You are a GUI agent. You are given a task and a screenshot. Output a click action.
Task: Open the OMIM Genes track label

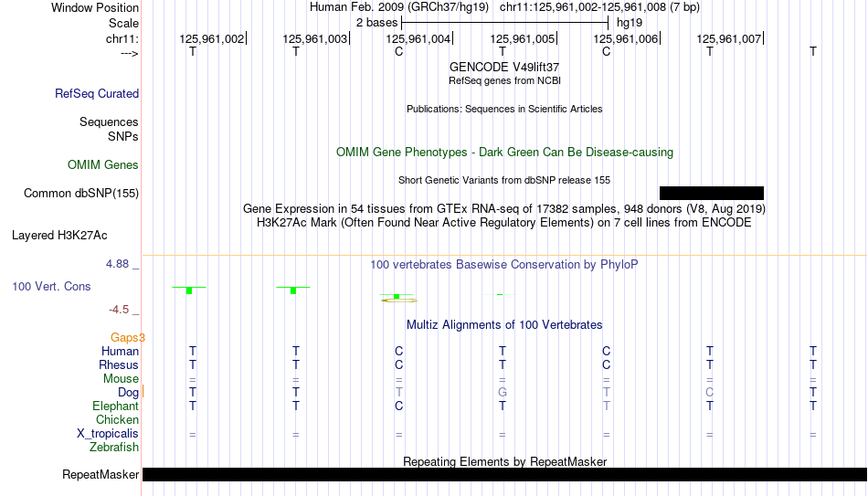(x=103, y=165)
